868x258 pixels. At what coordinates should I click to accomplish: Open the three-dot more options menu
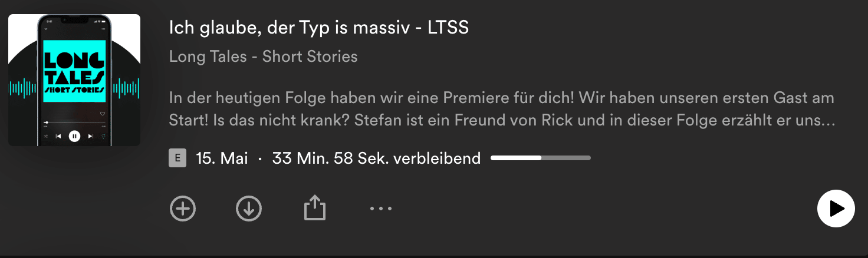pyautogui.click(x=381, y=209)
